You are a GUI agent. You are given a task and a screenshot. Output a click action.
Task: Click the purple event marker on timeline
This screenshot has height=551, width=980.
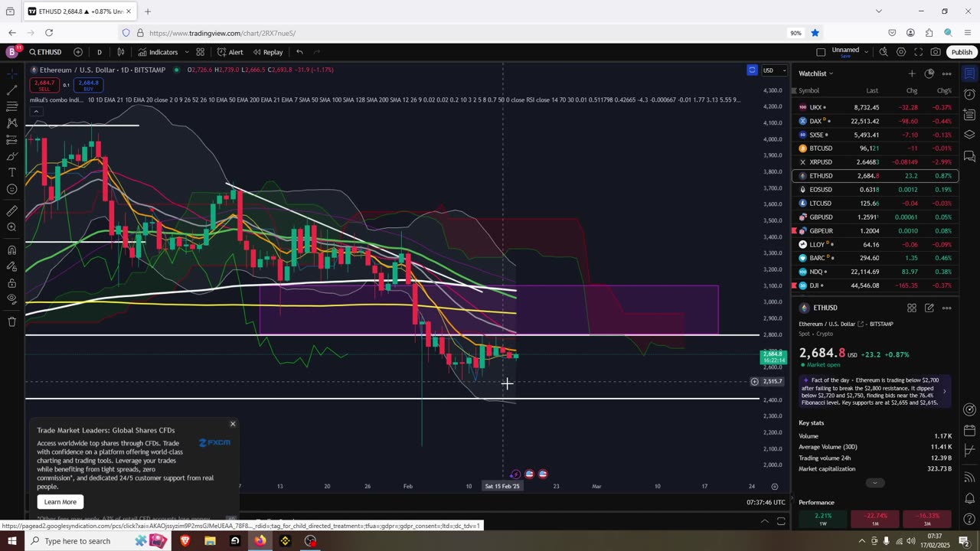pos(515,474)
